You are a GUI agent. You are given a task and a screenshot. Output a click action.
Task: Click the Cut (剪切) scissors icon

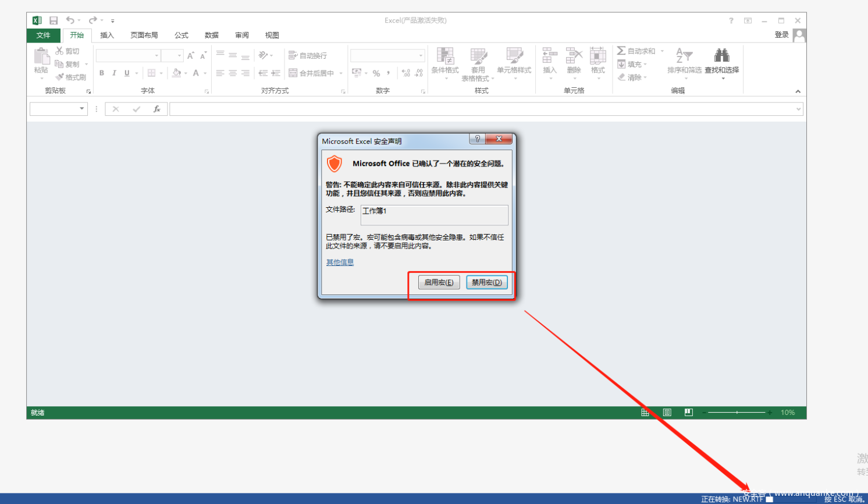pyautogui.click(x=59, y=51)
